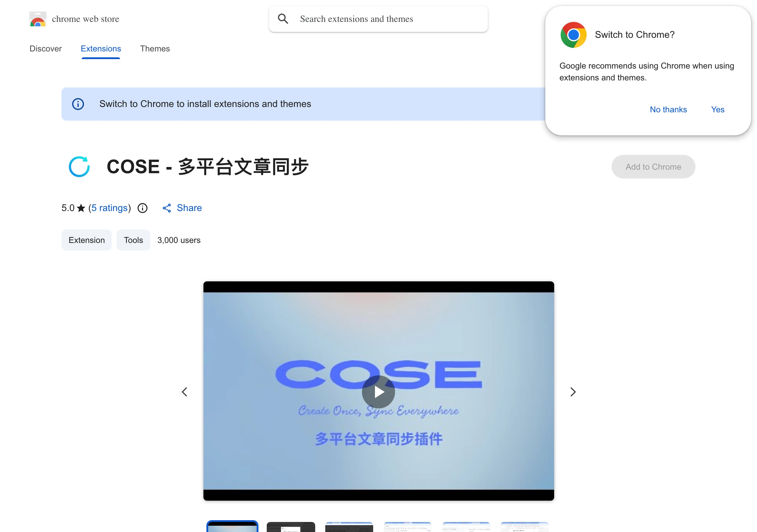Open the 5 ratings link

pos(109,208)
